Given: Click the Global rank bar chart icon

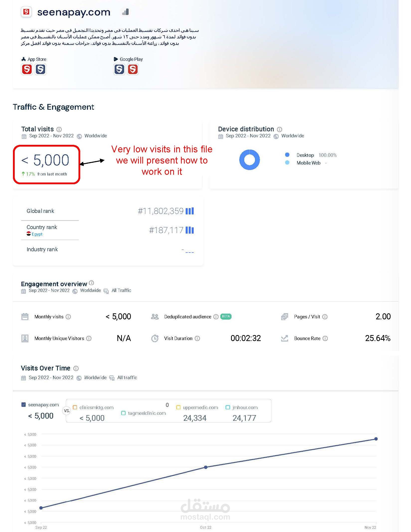Looking at the screenshot, I should pos(190,211).
